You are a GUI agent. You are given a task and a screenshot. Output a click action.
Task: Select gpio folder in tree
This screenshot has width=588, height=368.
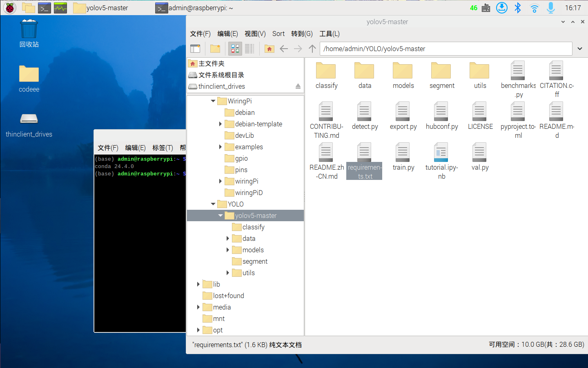tap(236, 158)
